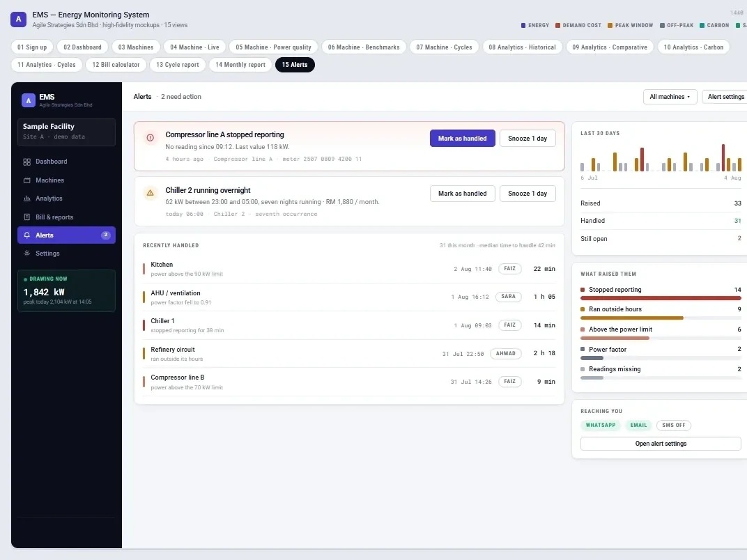Click the Refinery circuit handled row
This screenshot has height=560, width=747.
pos(349,354)
